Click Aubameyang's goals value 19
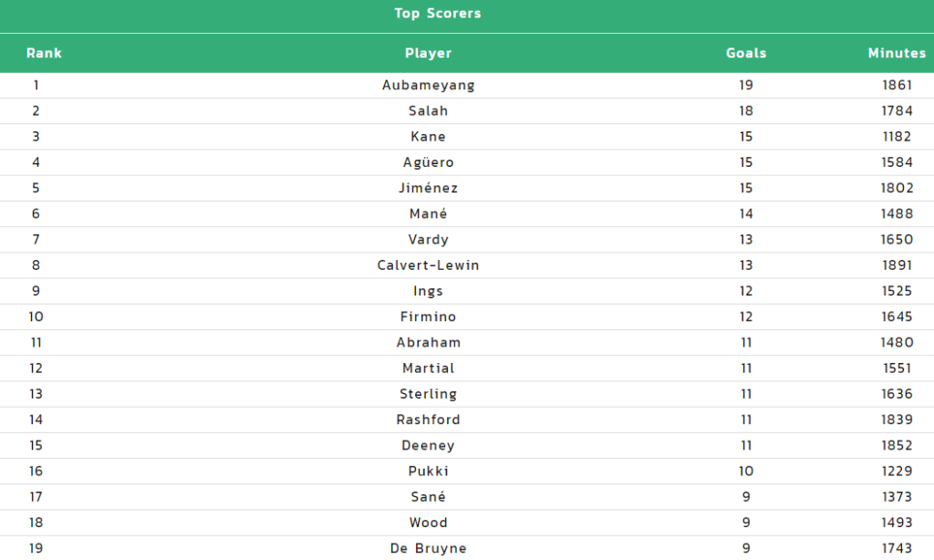This screenshot has height=560, width=934. [746, 85]
